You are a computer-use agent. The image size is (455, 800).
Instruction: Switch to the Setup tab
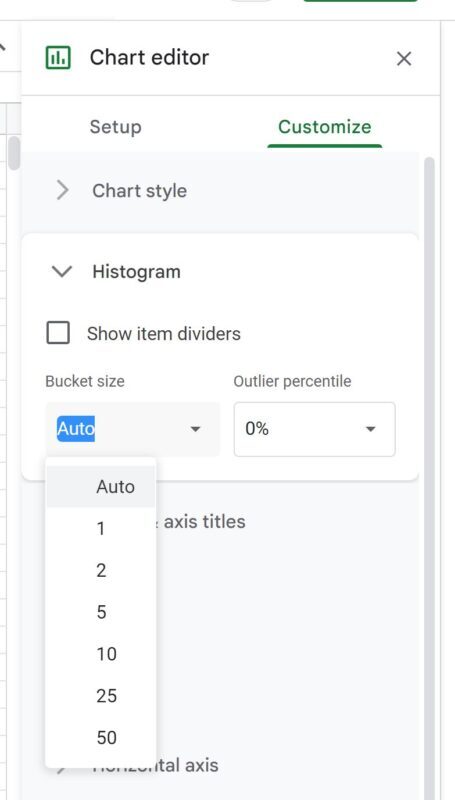coord(115,127)
